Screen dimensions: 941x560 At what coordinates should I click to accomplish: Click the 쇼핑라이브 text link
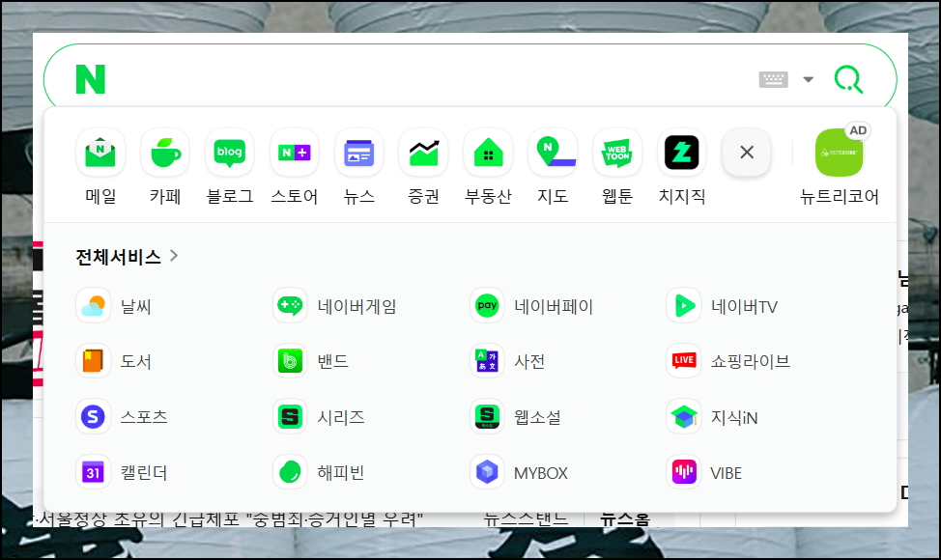coord(750,361)
